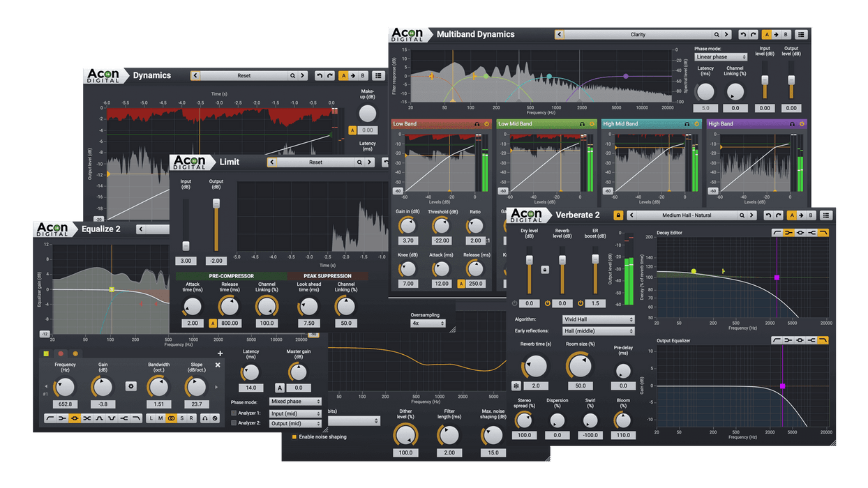
Task: Solo the Low Band with headphones icon
Action: point(476,124)
